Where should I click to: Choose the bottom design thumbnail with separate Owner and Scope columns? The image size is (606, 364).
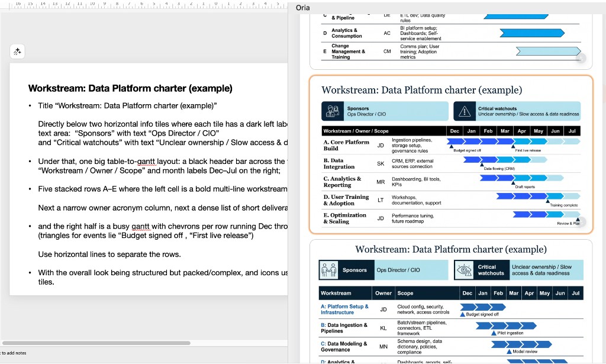coord(451,301)
